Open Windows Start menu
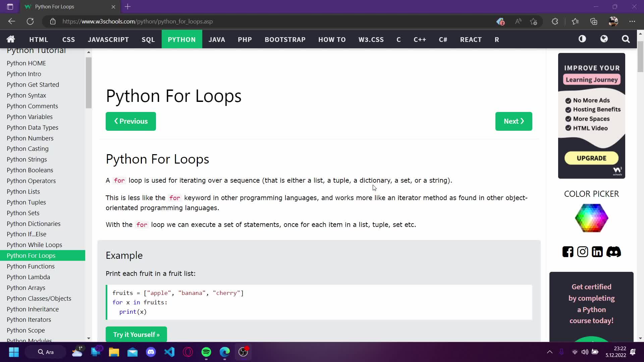Image resolution: width=644 pixels, height=362 pixels. [14, 352]
